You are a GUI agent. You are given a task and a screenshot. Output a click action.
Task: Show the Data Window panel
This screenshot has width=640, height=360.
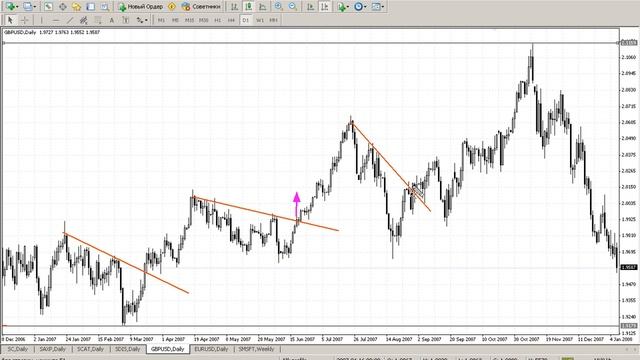[x=62, y=7]
